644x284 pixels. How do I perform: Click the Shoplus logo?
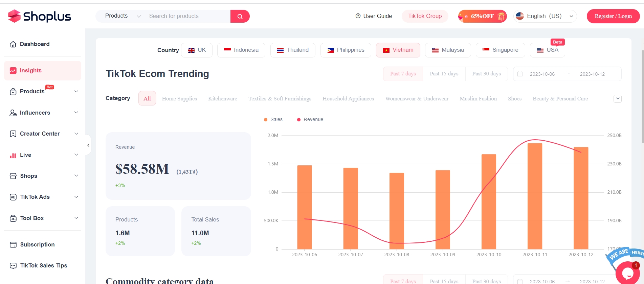(39, 16)
